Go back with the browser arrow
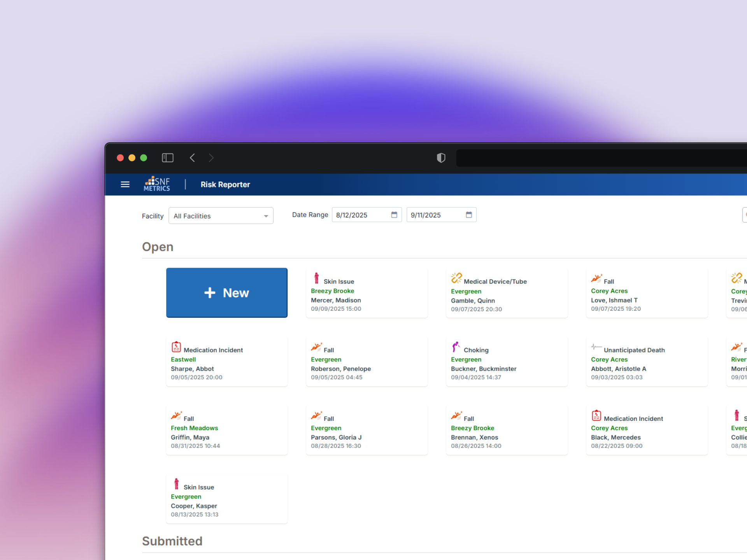 [x=192, y=157]
